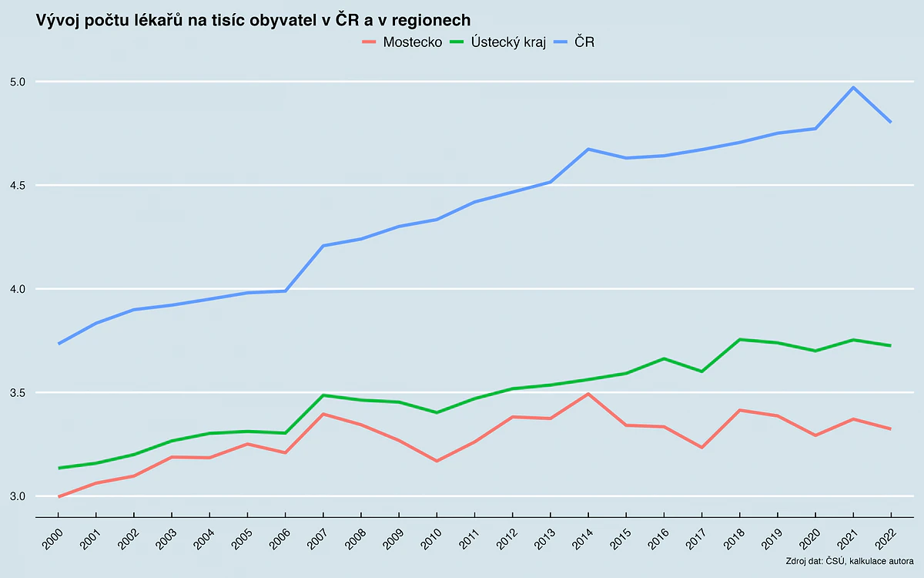Viewport: 924px width, 578px height.
Task: Click the 2012 x-axis label
Action: tap(505, 539)
